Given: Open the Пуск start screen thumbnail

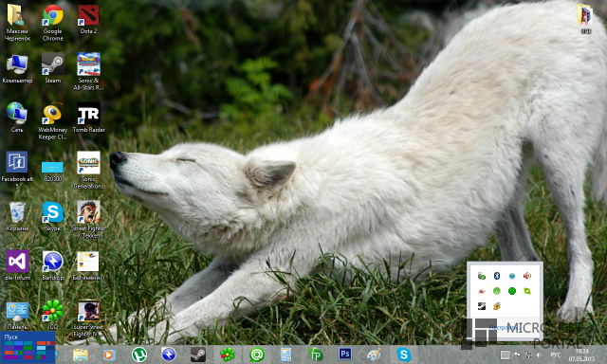Looking at the screenshot, I should (x=28, y=347).
